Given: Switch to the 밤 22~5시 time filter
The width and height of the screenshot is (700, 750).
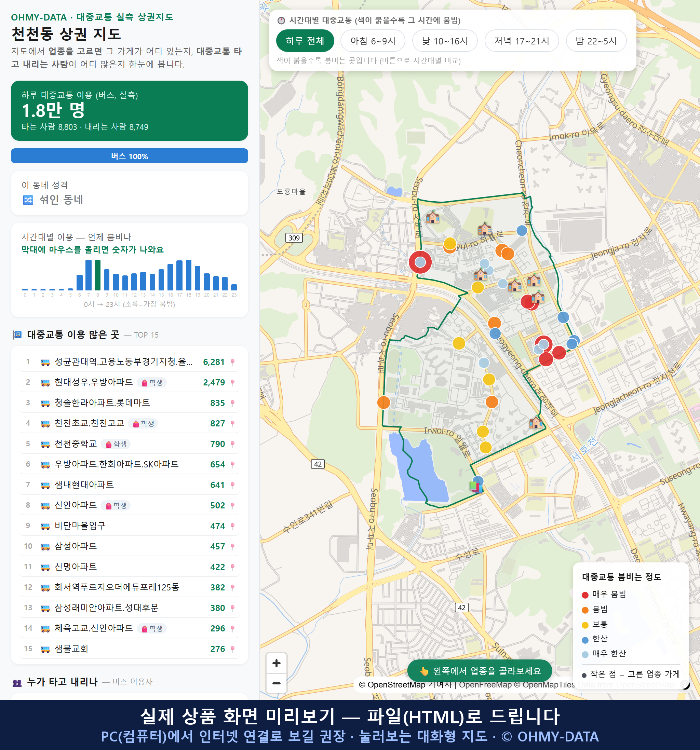Looking at the screenshot, I should [596, 41].
